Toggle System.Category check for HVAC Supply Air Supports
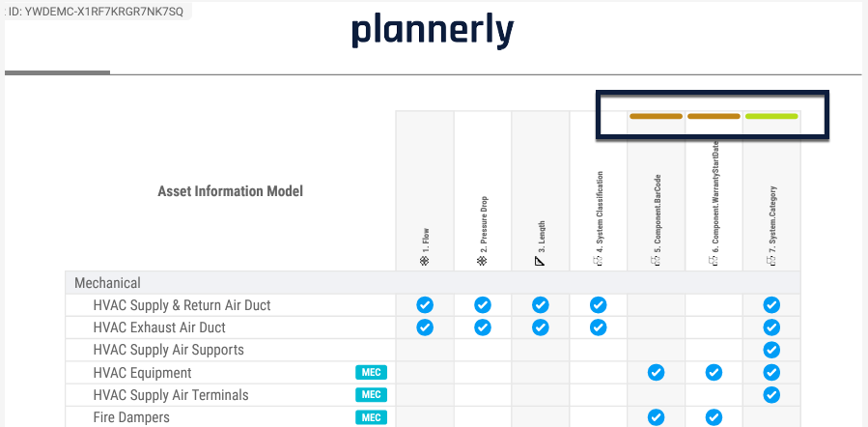Viewport: 868px width, 427px height. 771,350
